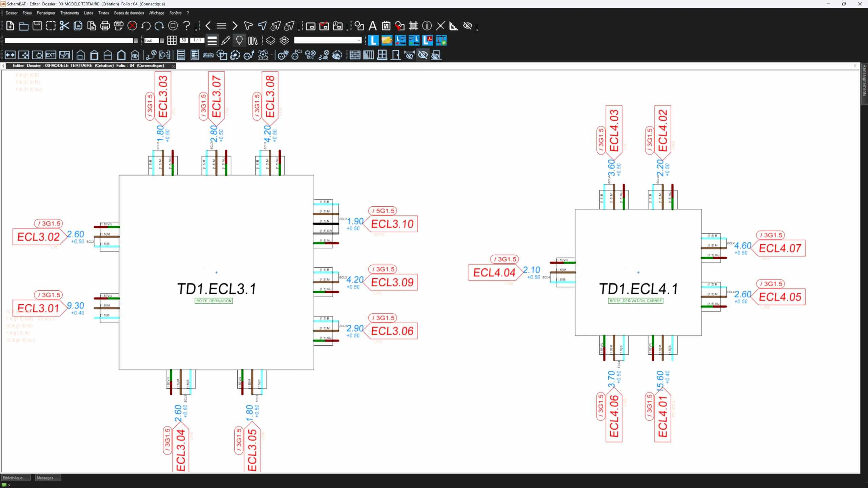
Task: Select the text tool 'A' icon
Action: (x=373, y=26)
